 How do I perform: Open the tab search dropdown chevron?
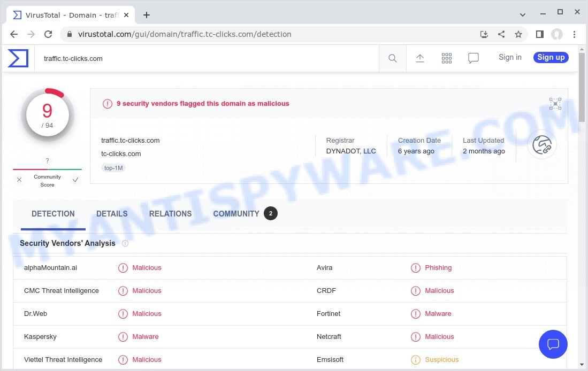point(522,15)
